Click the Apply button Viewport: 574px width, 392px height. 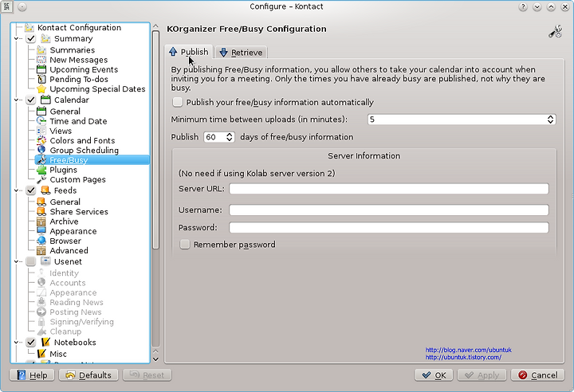click(x=482, y=375)
